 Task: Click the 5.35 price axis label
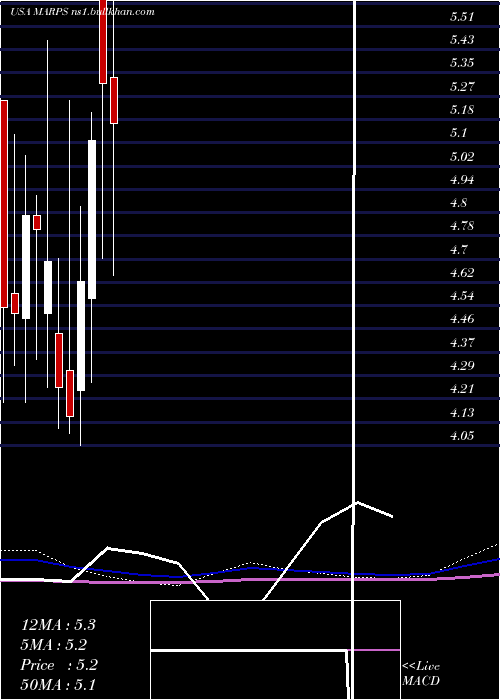pos(462,62)
